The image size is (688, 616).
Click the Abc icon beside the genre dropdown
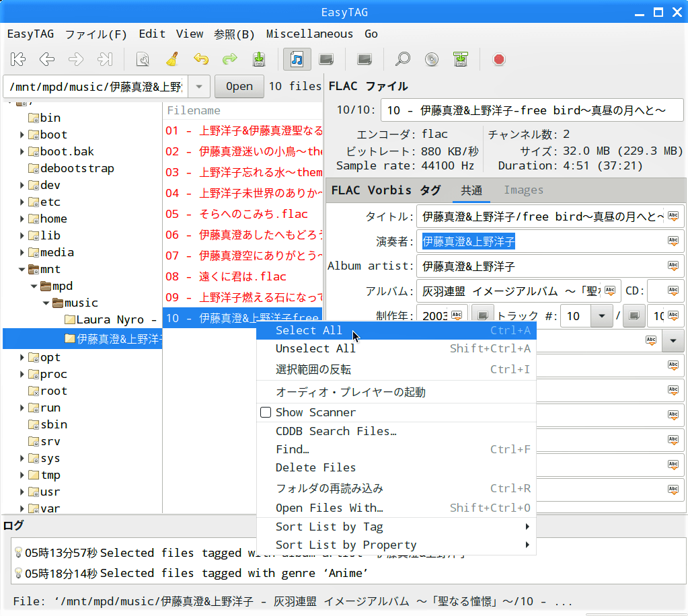point(651,340)
